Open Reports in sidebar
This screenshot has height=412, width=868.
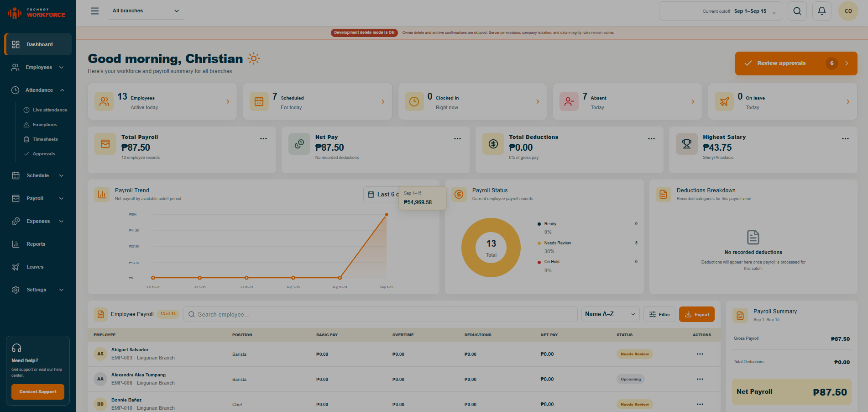[x=38, y=244]
